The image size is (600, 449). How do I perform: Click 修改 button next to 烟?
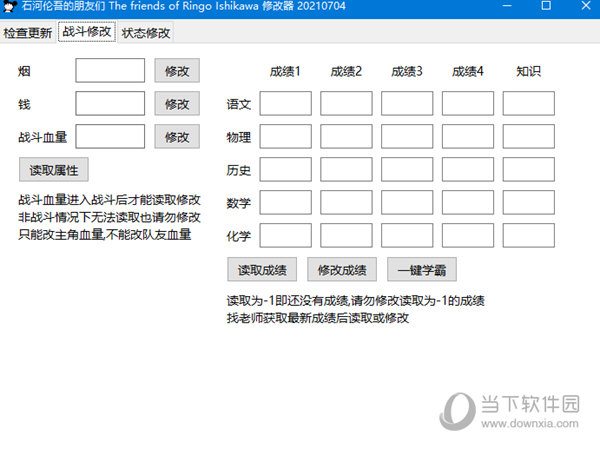(177, 70)
